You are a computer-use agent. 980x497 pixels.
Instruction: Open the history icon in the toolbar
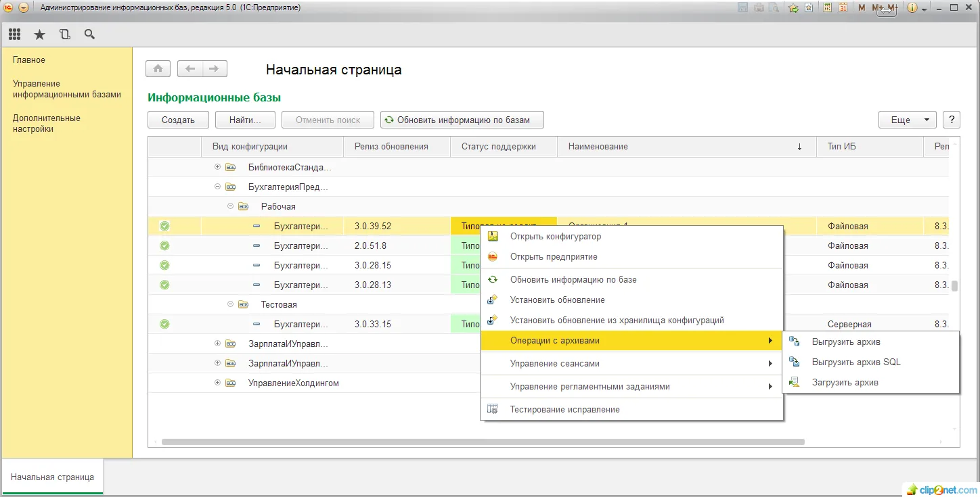pyautogui.click(x=64, y=34)
